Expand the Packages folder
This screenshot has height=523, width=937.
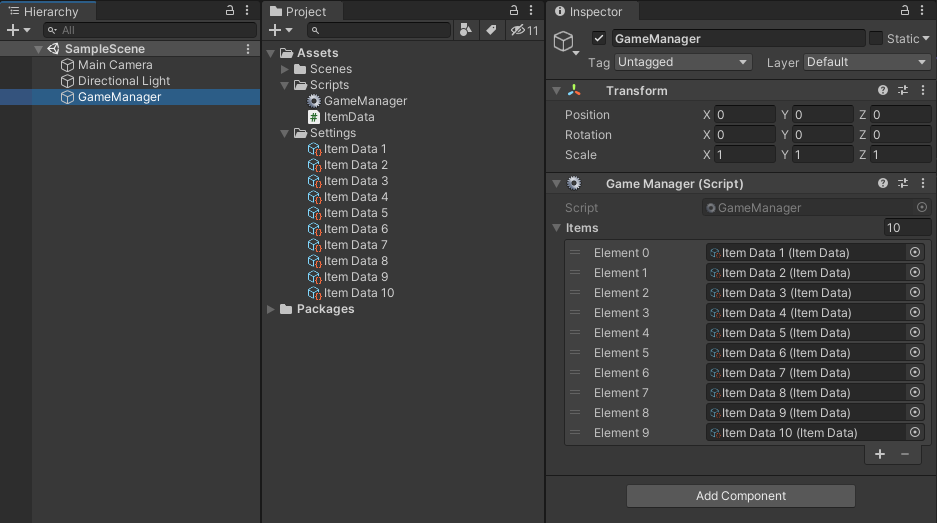click(x=271, y=309)
